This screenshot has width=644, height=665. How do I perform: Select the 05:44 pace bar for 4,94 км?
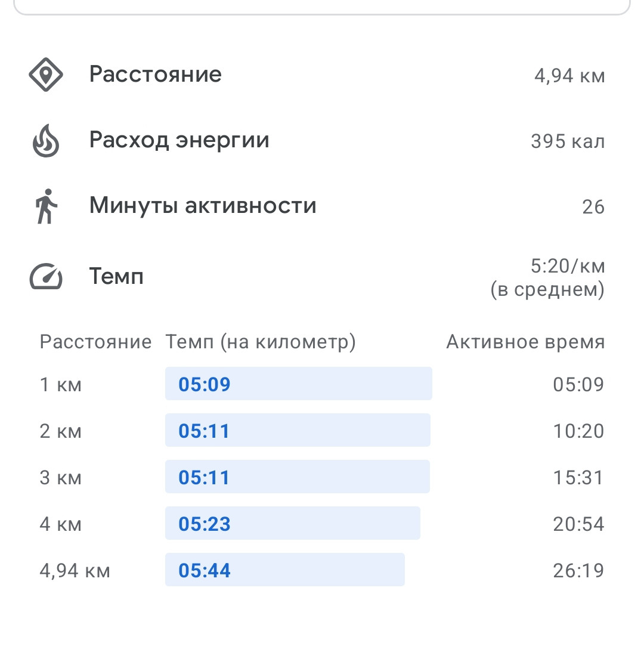[x=285, y=570]
